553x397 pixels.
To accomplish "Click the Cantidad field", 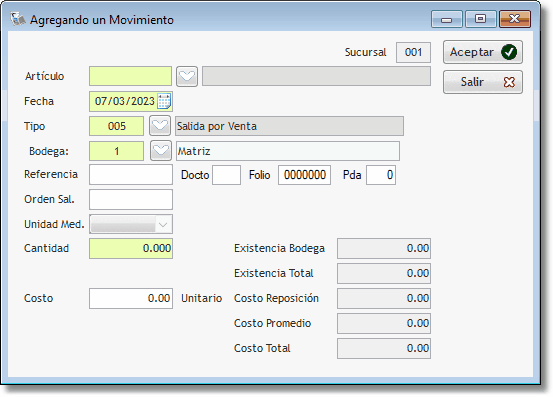I will pos(131,249).
